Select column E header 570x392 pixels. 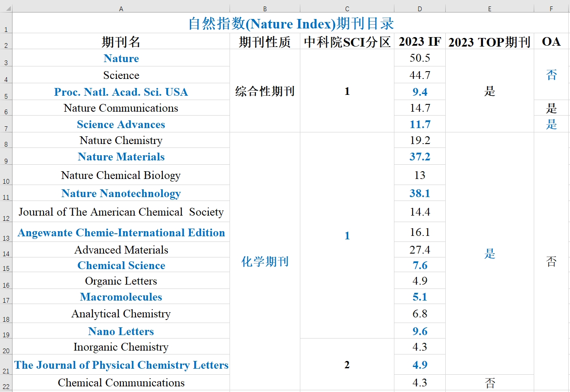pos(490,9)
